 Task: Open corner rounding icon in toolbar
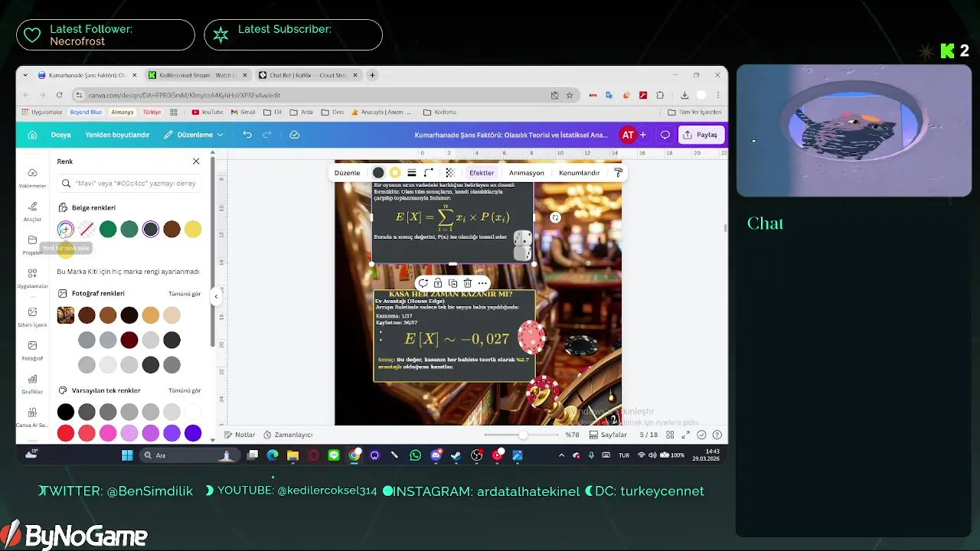coord(429,173)
